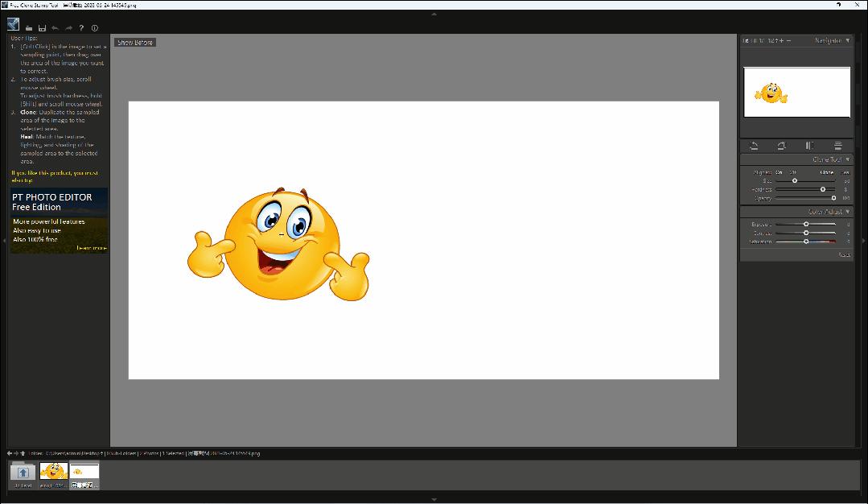Click the Navigator preview image

[796, 92]
